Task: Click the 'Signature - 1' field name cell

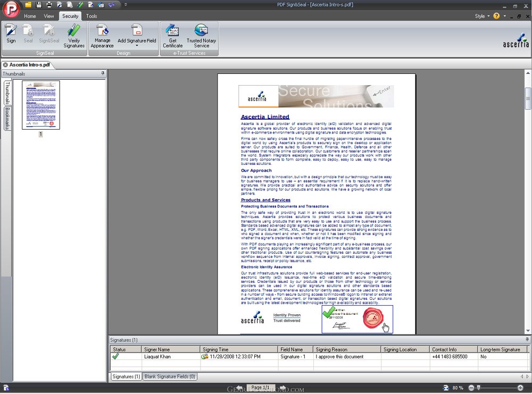Action: point(293,357)
